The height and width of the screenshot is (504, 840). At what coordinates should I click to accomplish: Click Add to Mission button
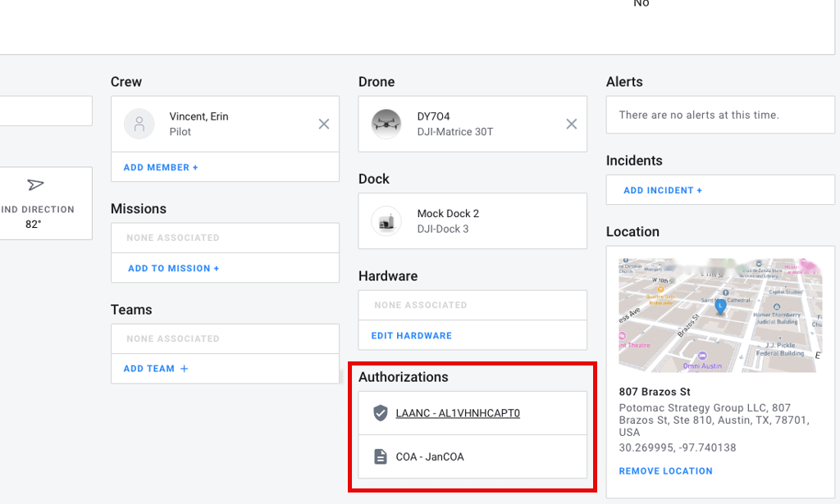click(174, 268)
